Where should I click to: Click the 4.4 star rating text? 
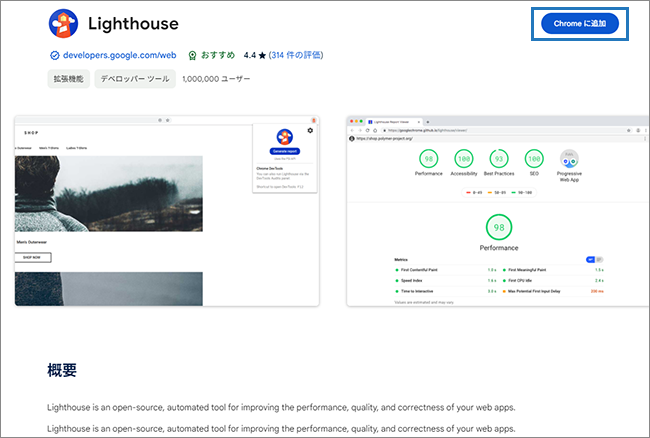click(x=255, y=55)
